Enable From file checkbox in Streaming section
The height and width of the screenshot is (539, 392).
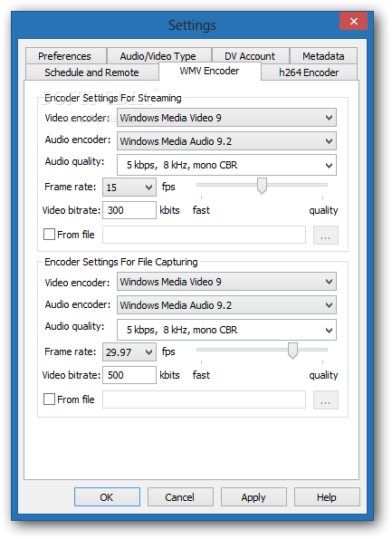[49, 235]
